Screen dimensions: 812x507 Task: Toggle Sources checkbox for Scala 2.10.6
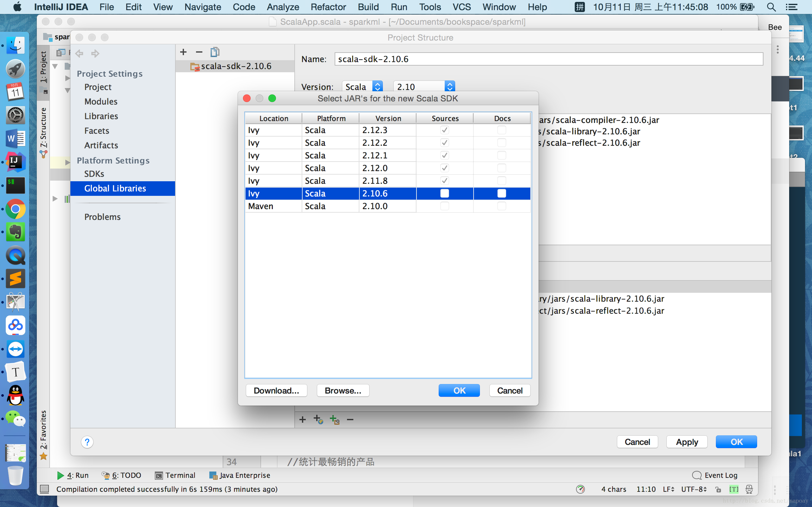pyautogui.click(x=444, y=193)
